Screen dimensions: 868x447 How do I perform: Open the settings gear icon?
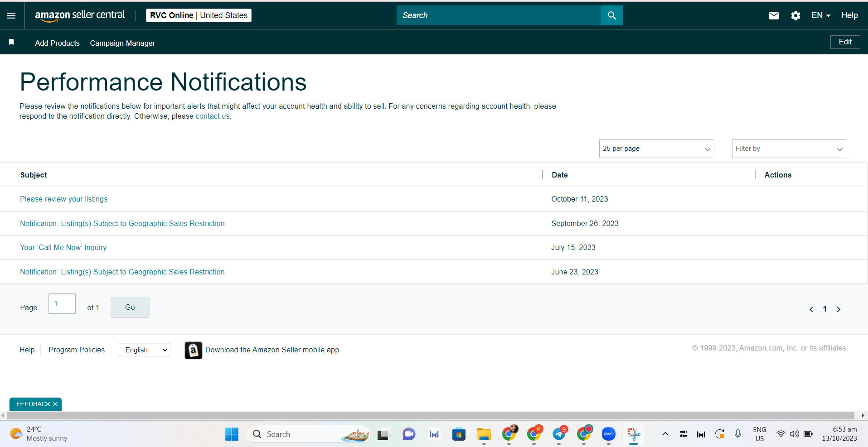pyautogui.click(x=795, y=16)
